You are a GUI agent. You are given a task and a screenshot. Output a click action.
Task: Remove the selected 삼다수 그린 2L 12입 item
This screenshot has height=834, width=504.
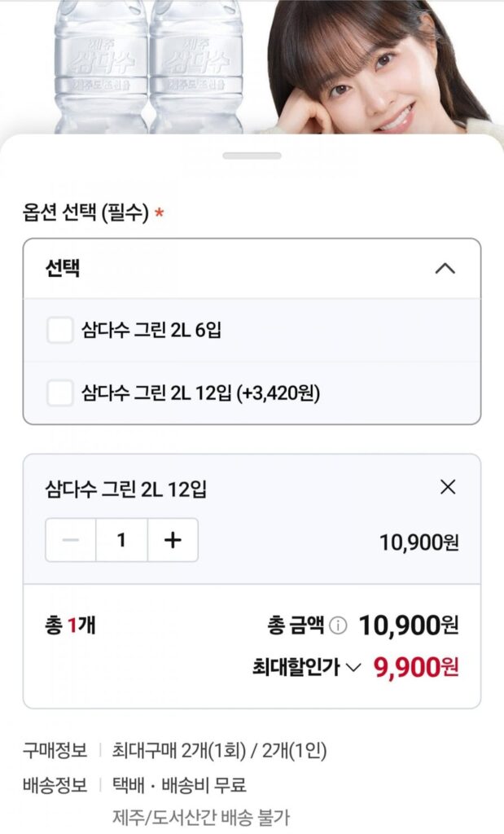pos(448,487)
